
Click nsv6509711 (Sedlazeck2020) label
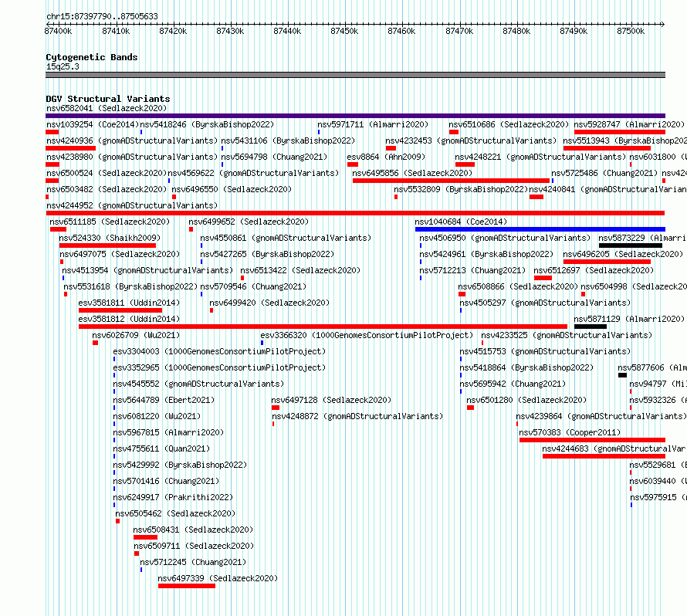click(x=194, y=546)
